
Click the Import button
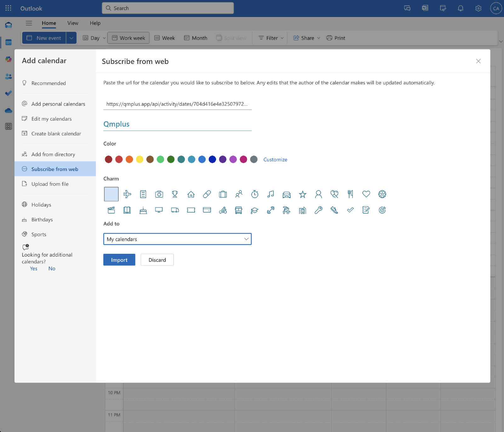(119, 260)
